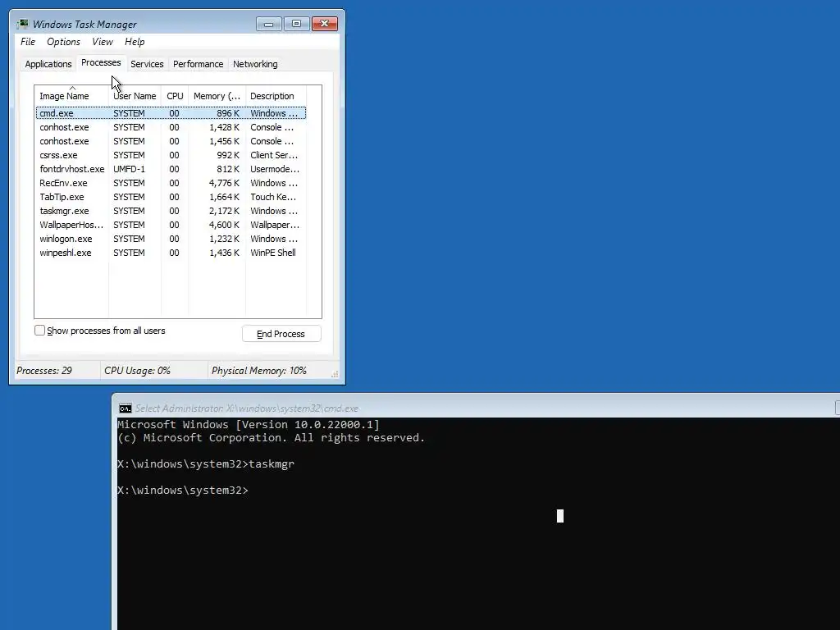Screen dimensions: 840x630
Task: Minimize the Windows Task Manager window
Action: pos(269,24)
